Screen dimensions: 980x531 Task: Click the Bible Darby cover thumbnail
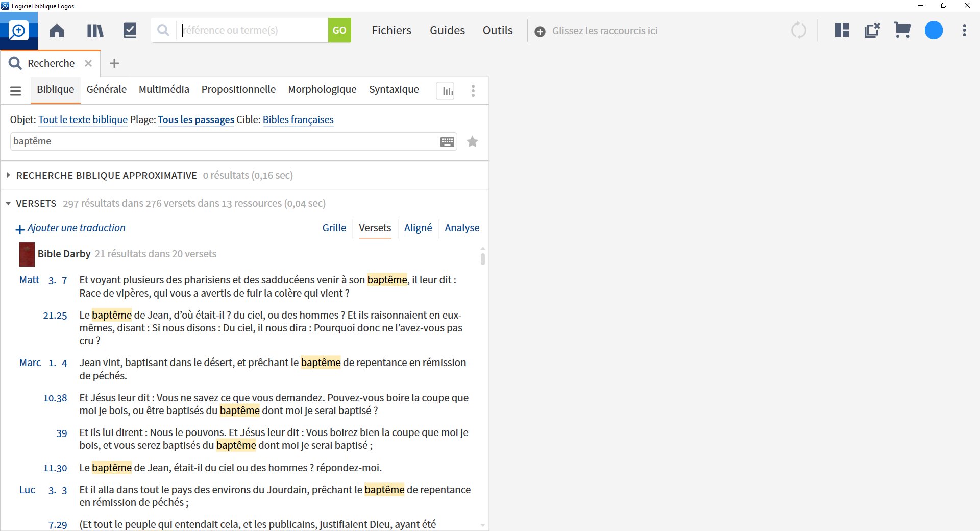click(x=27, y=254)
